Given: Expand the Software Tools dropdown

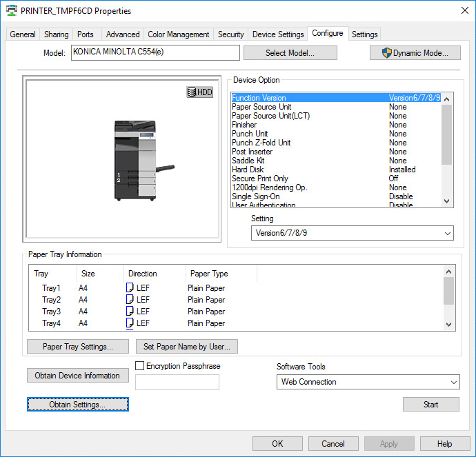Looking at the screenshot, I should pyautogui.click(x=368, y=382).
